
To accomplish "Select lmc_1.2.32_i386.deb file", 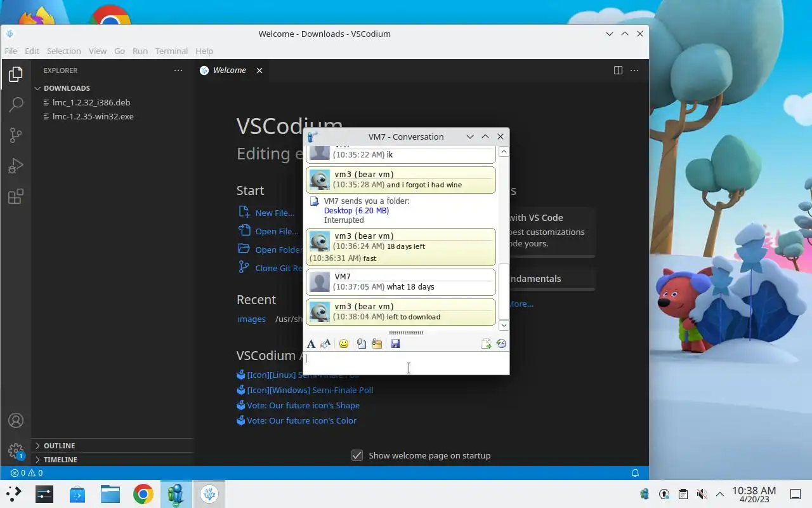I will [91, 102].
